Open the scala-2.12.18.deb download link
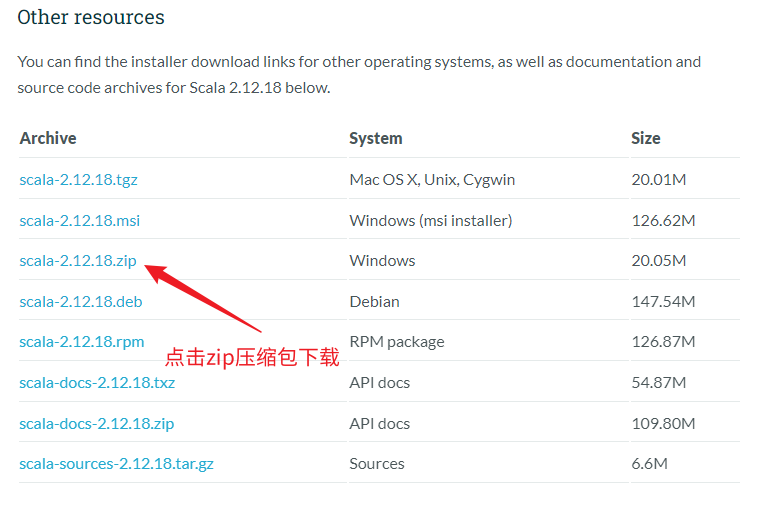 [x=83, y=301]
